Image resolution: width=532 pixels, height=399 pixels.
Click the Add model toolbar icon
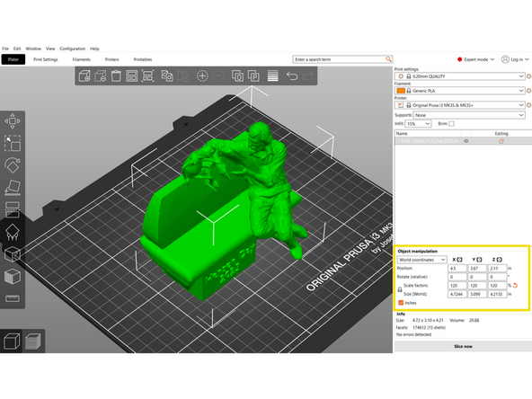click(84, 75)
